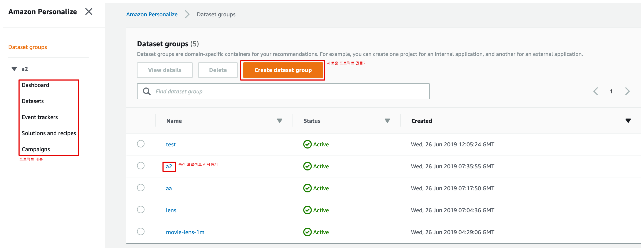Image resolution: width=644 pixels, height=251 pixels.
Task: Click the Amazon Personalize sidebar title
Action: (x=43, y=12)
